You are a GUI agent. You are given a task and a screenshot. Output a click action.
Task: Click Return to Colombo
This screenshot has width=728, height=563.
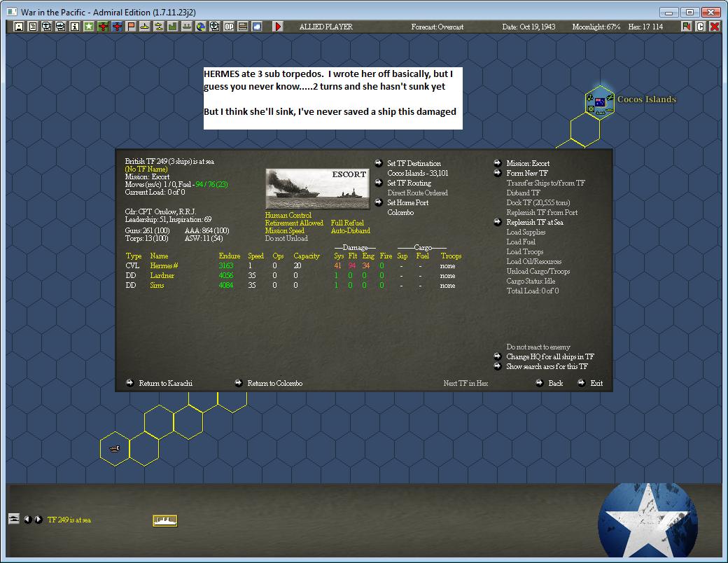pos(275,383)
